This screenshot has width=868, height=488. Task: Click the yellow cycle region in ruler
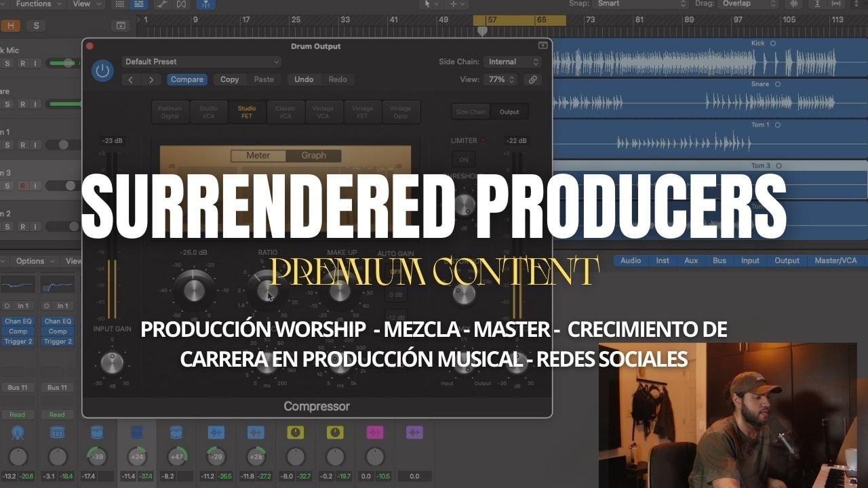pos(519,20)
